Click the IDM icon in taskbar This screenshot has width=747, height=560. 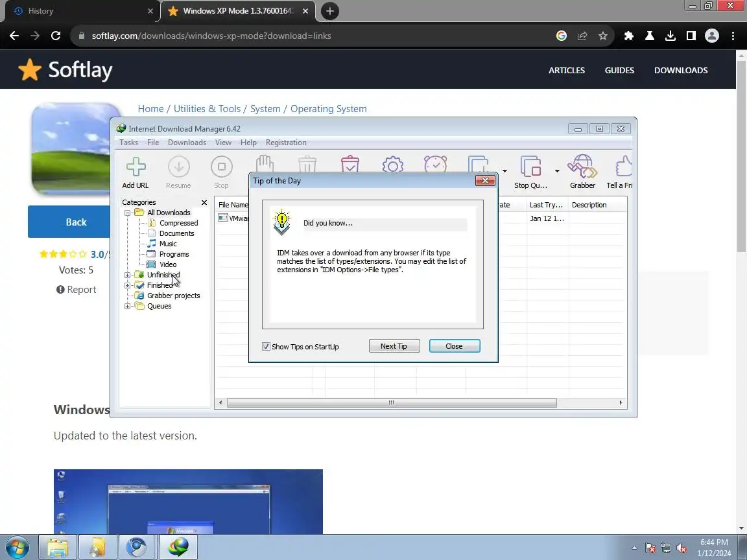[x=178, y=547]
